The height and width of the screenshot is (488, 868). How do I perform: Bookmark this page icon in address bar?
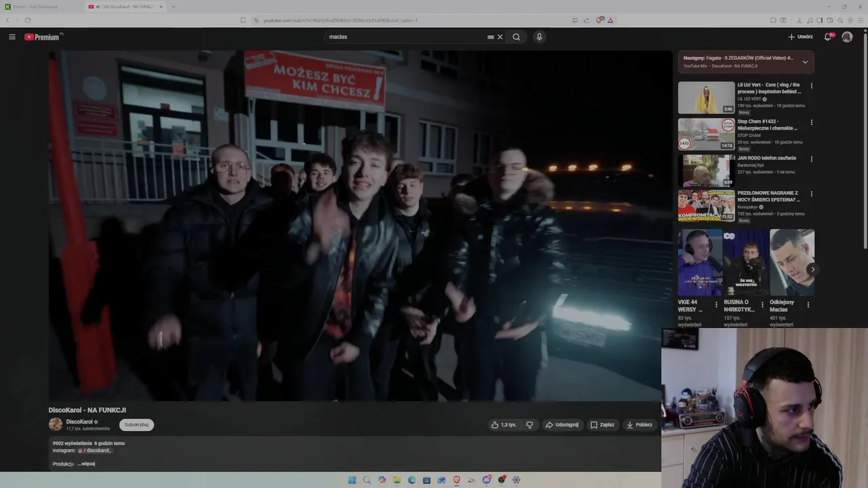(x=243, y=20)
